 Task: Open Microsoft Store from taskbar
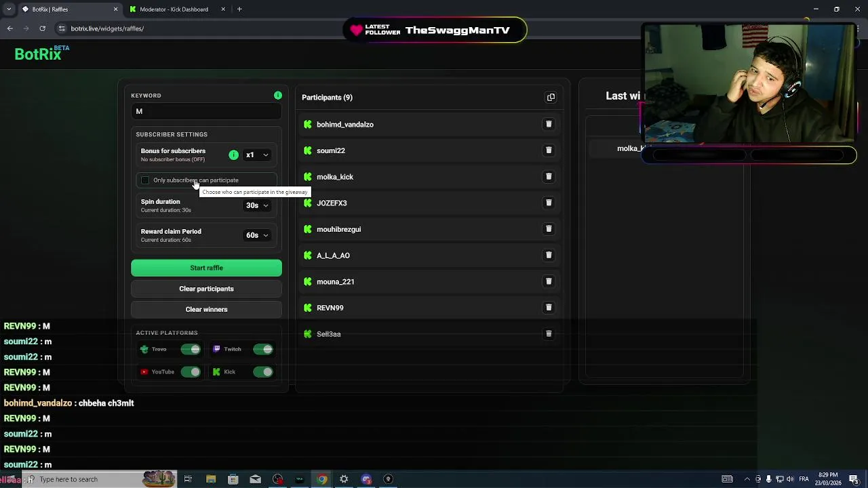tap(233, 479)
